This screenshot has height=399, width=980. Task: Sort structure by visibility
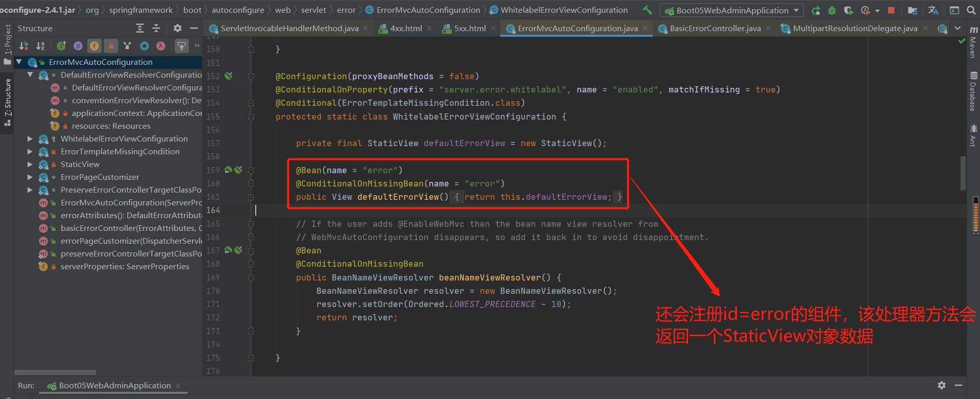pyautogui.click(x=24, y=46)
